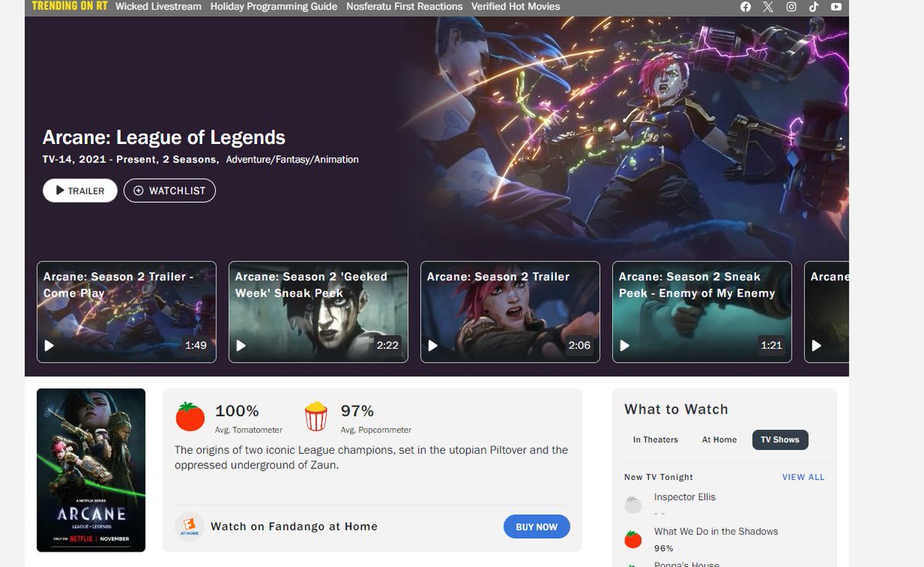The height and width of the screenshot is (567, 924).
Task: Play the 'Geeked Week' Sneak Peek video
Action: (x=241, y=346)
